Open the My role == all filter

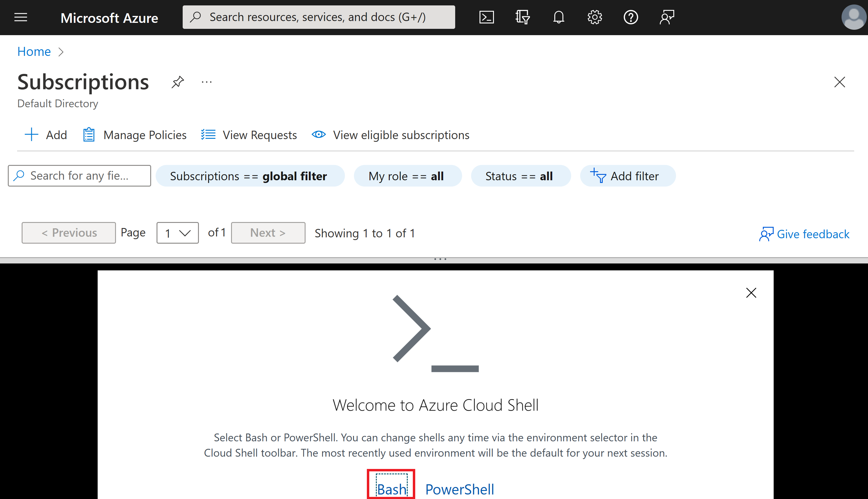point(408,176)
